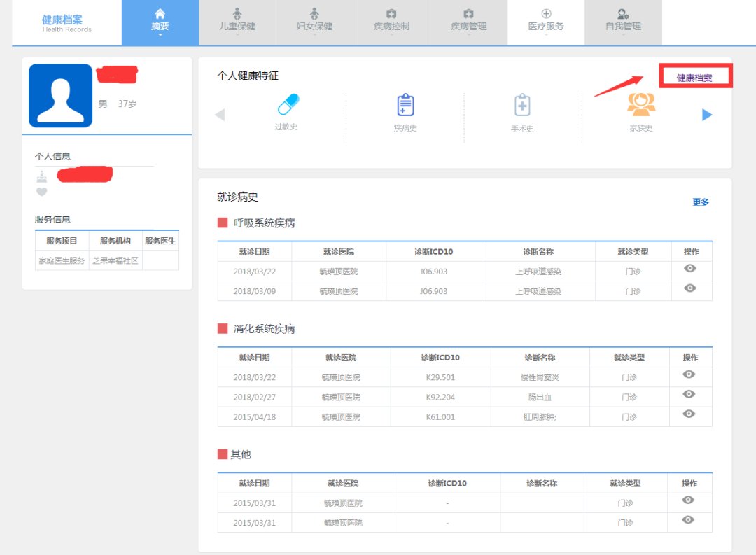Screen dimensions: 756x555
Task: Expand the 疾病控制 navigation dropdown
Action: click(391, 23)
